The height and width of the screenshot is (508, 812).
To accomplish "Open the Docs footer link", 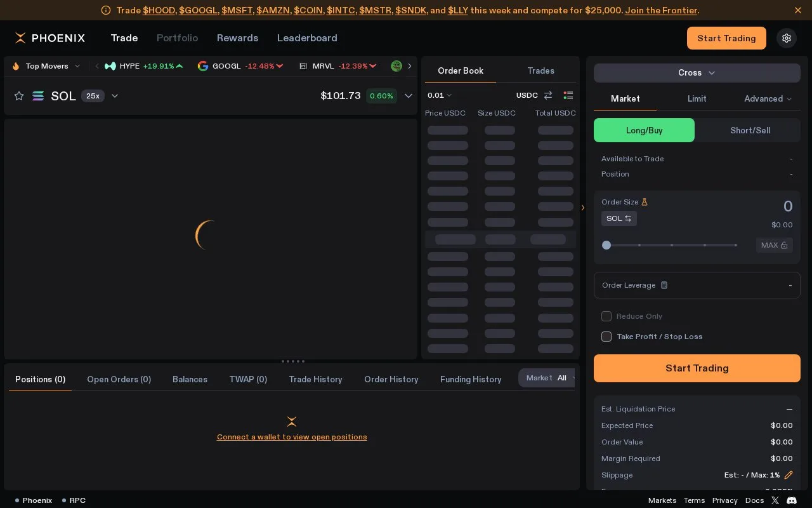I will click(x=754, y=500).
